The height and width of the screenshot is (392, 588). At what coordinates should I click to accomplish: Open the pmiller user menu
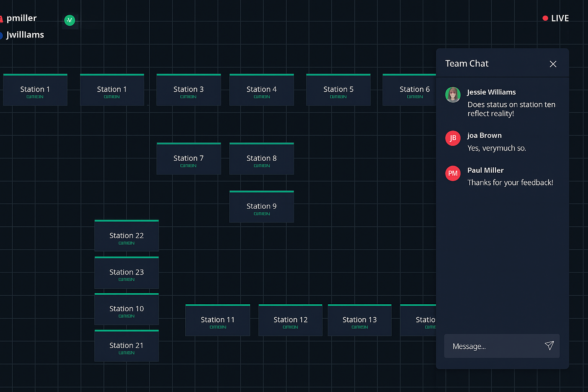(22, 18)
